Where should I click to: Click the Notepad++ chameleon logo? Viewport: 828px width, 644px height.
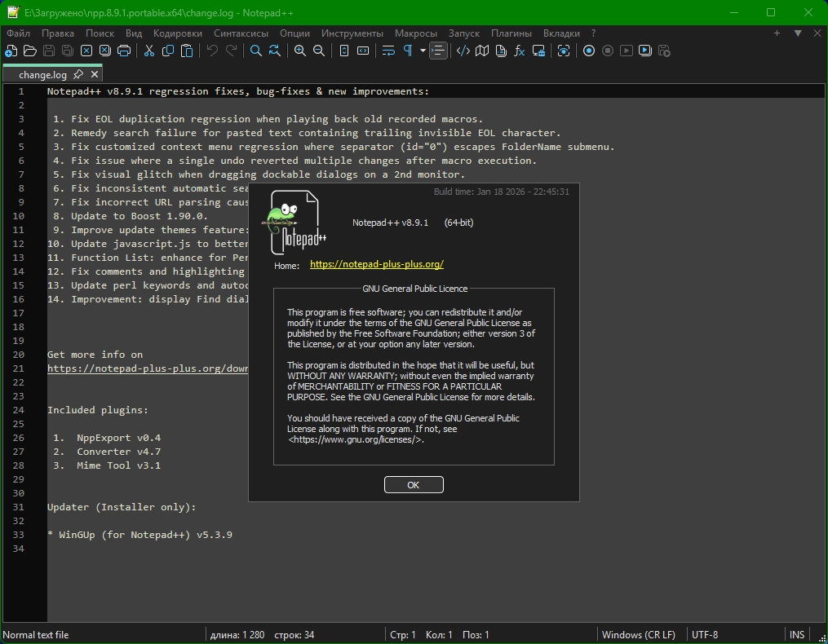click(x=294, y=223)
